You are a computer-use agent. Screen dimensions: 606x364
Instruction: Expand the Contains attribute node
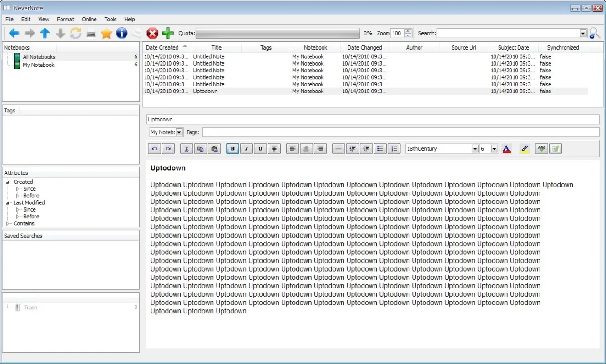pos(8,223)
